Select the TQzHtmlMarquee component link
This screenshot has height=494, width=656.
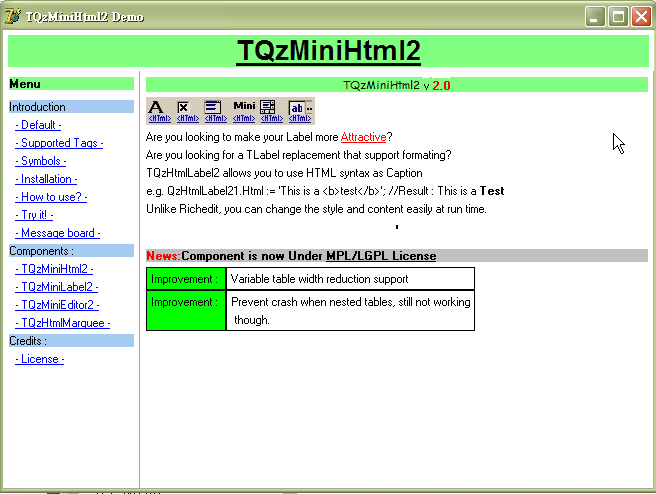tap(62, 323)
